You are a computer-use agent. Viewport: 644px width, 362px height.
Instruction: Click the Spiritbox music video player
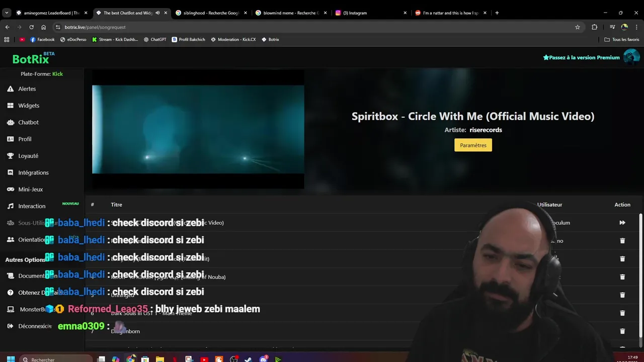(198, 129)
